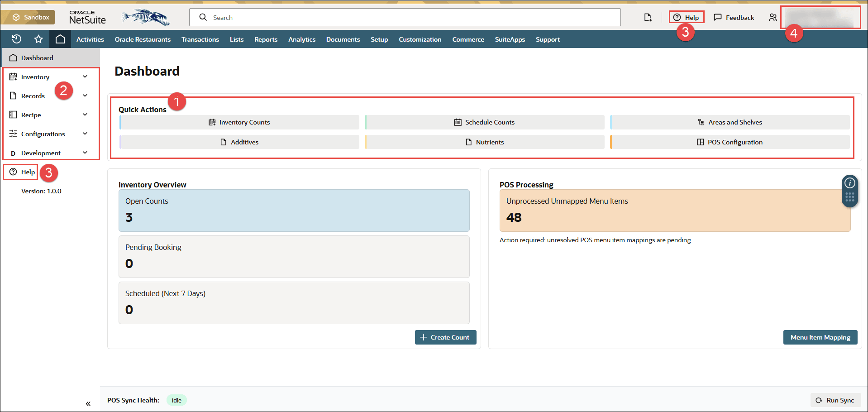Collapse sidebar with double-chevron icon
This screenshot has width=868, height=412.
click(x=88, y=403)
